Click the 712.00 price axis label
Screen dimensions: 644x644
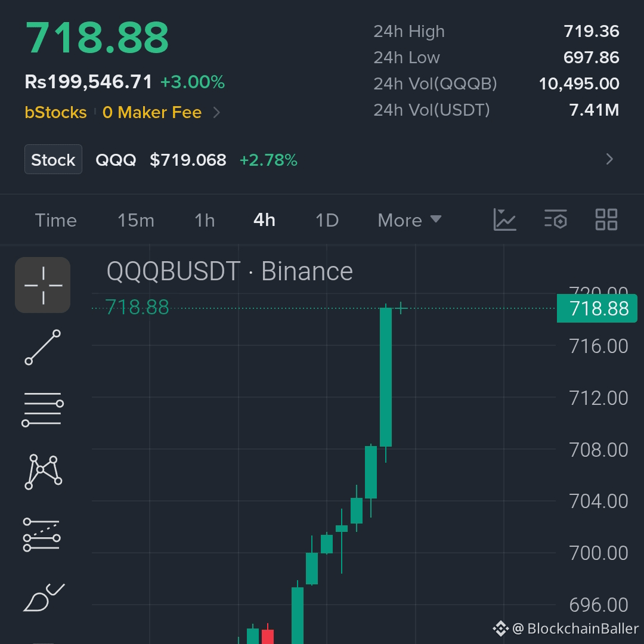(x=599, y=398)
